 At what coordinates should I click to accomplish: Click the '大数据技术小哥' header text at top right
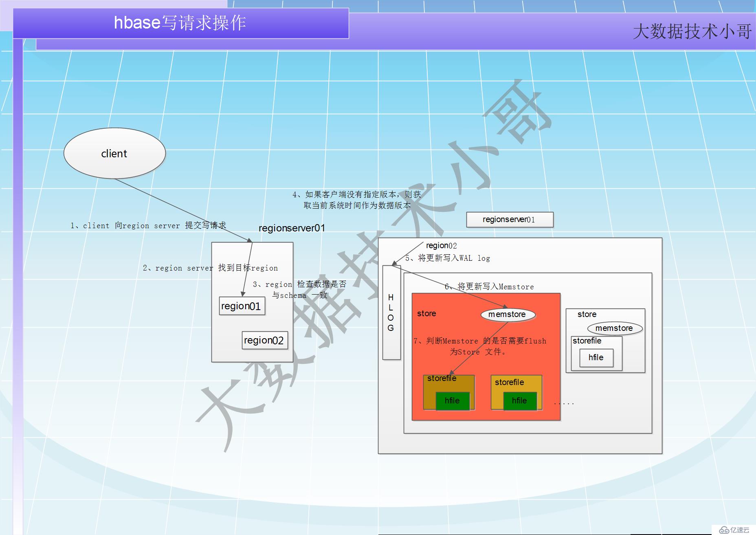click(x=692, y=32)
